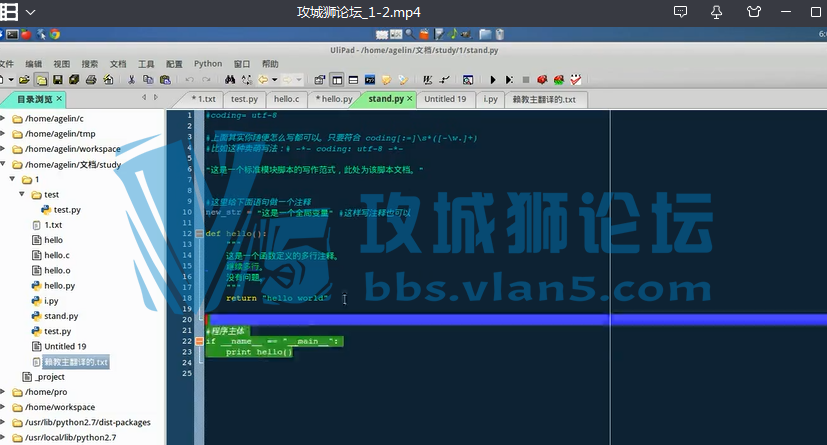Click the tag label icon in toolbar

click(403, 80)
